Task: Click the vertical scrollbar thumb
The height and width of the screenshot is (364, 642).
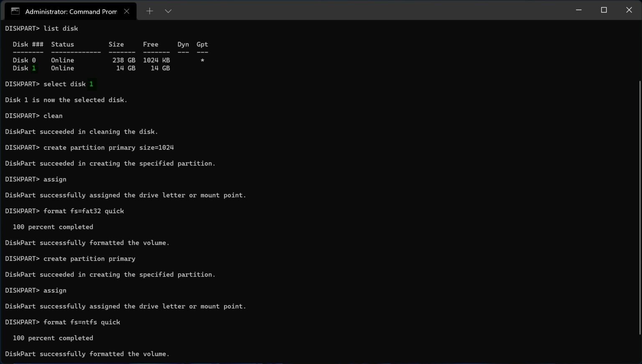Action: click(x=639, y=207)
